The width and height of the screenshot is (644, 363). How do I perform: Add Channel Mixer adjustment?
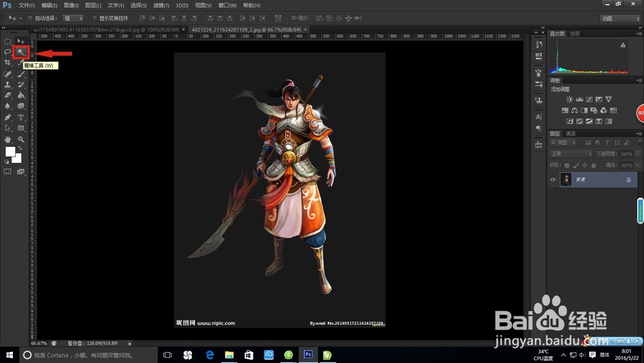(x=603, y=110)
